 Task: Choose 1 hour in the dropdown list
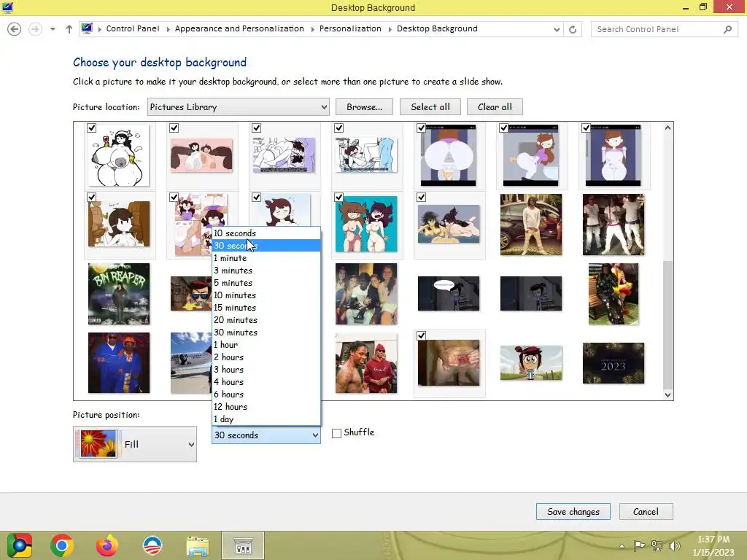pos(266,345)
